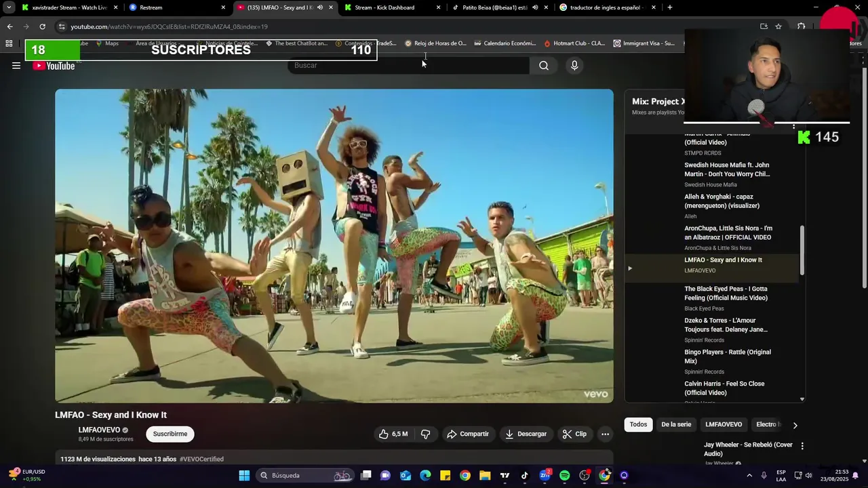Select the LMFAOVEVO filter chip
Screen dimensions: 868x488
point(724,424)
